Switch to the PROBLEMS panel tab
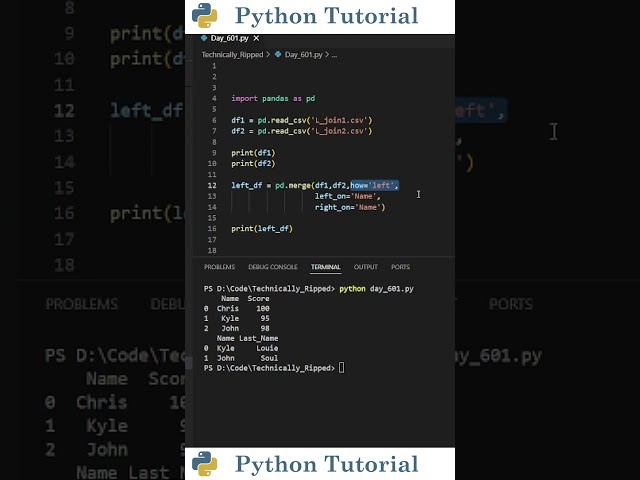 click(x=219, y=267)
